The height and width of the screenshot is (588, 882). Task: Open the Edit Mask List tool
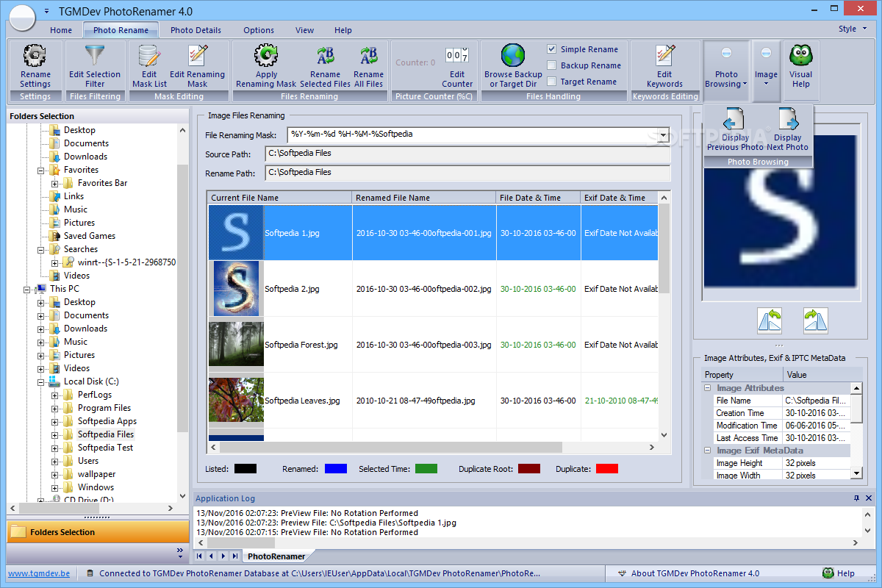(x=149, y=57)
